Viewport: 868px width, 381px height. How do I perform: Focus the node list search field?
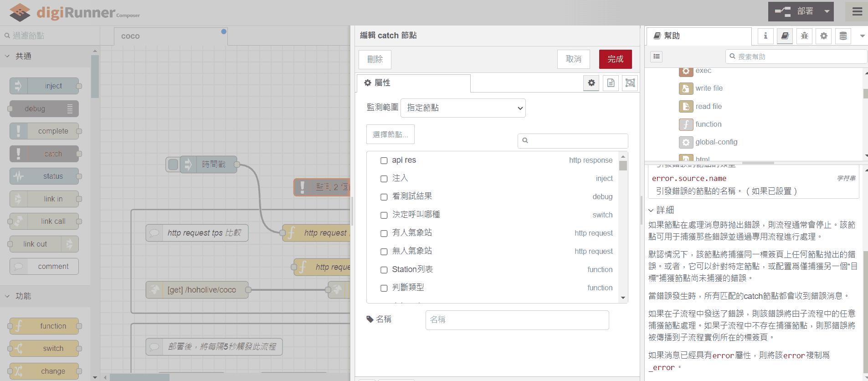tap(573, 140)
